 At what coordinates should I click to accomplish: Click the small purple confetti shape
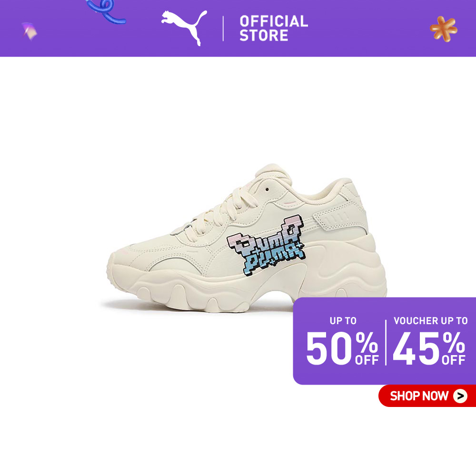tap(29, 31)
